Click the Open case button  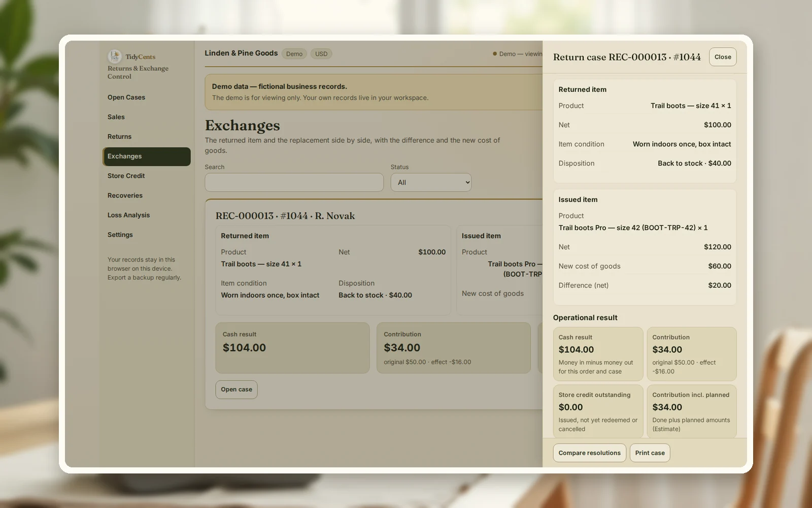[236, 390]
